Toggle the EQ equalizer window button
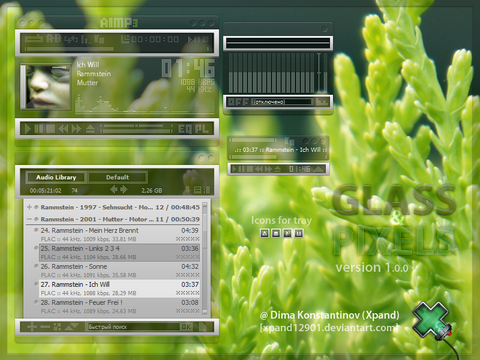The image size is (480, 360). [185, 129]
